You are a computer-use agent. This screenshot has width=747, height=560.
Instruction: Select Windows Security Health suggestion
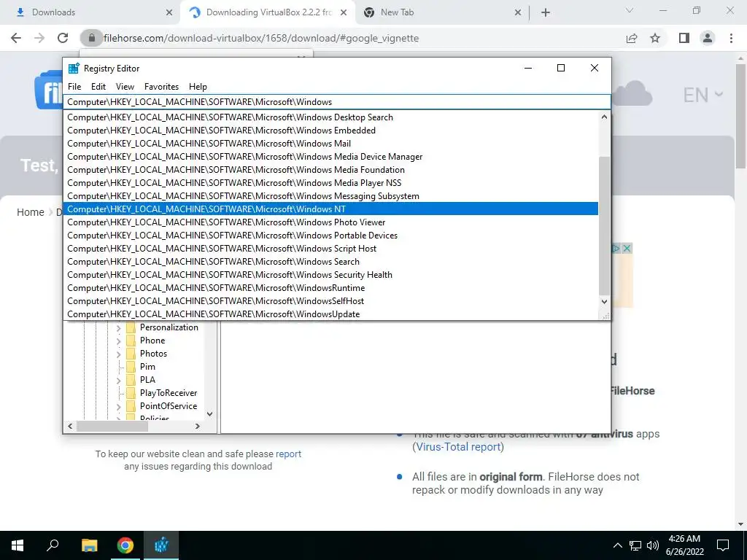click(331, 275)
